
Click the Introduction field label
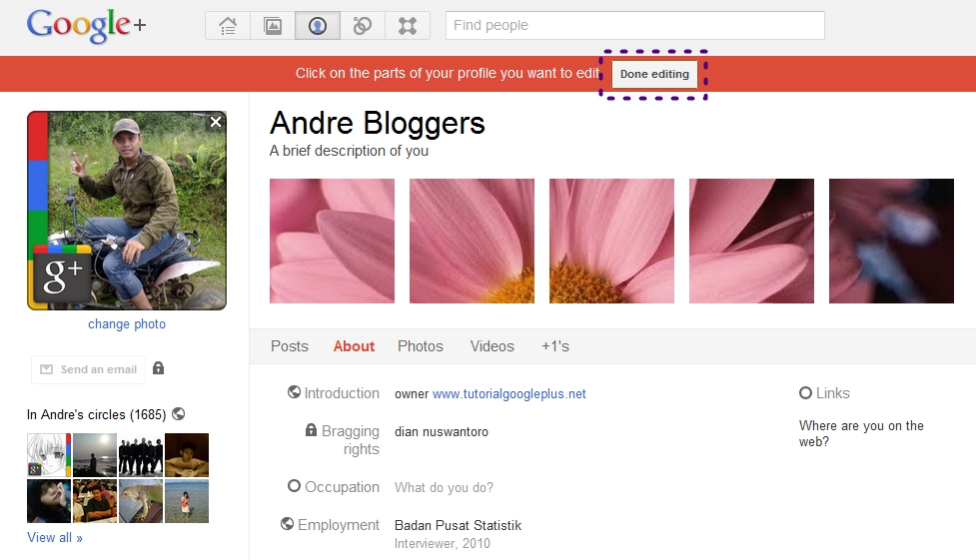point(341,393)
